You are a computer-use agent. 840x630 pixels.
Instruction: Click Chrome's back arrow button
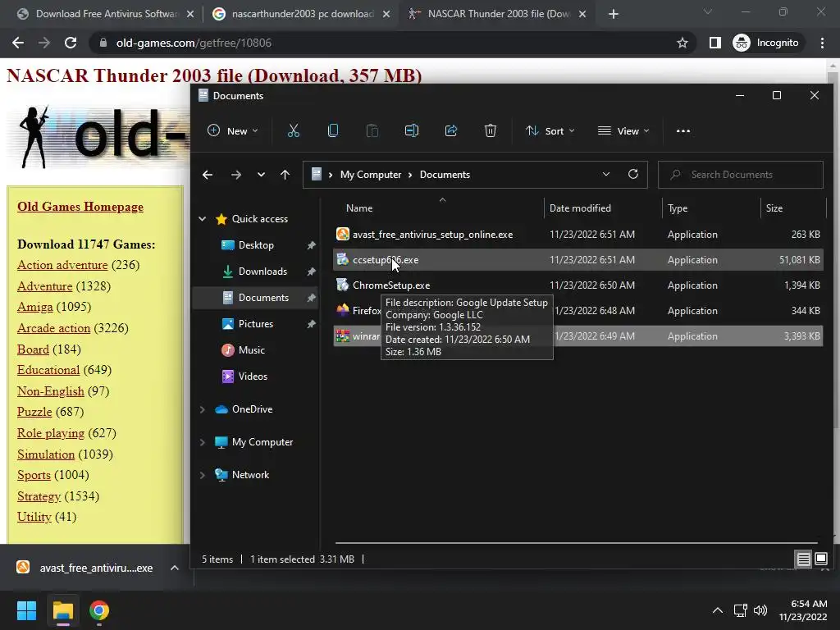point(18,43)
